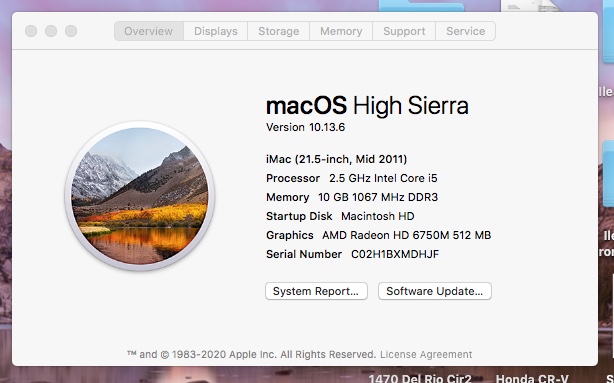Click the 2.5 GHz Intel Core i5 value
This screenshot has height=383, width=614.
click(x=383, y=178)
